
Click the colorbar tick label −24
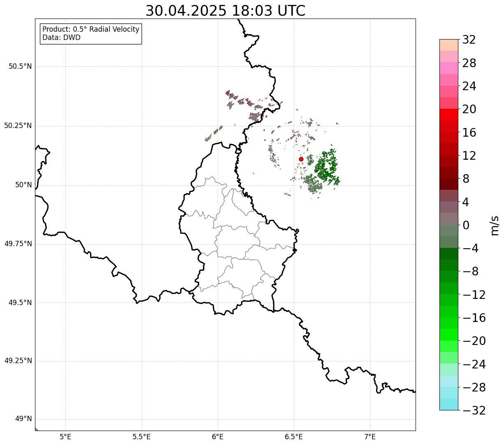tap(474, 364)
